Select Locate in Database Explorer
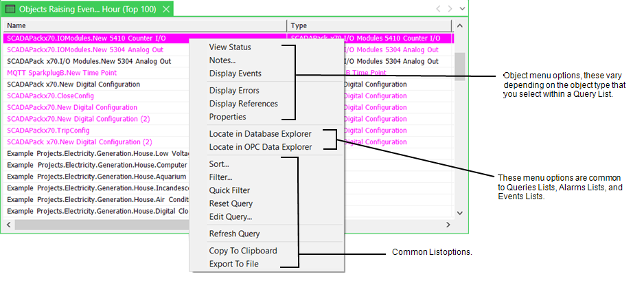The height and width of the screenshot is (281, 644). (260, 134)
